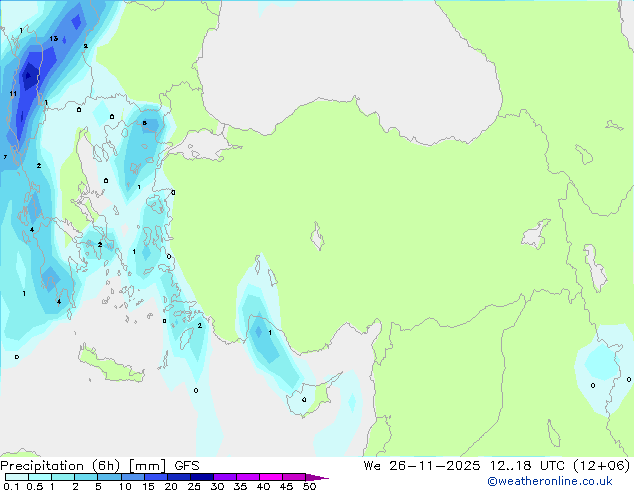The width and height of the screenshot is (634, 490).
Task: Click the legend label '20'
Action: pos(171,486)
